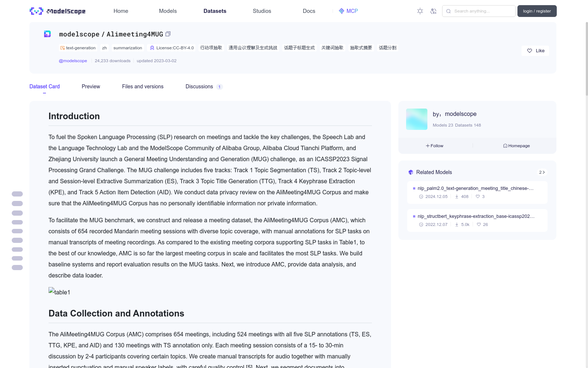Click the '24,233 downloads' text
Screen dimensions: 588x368
(112, 61)
